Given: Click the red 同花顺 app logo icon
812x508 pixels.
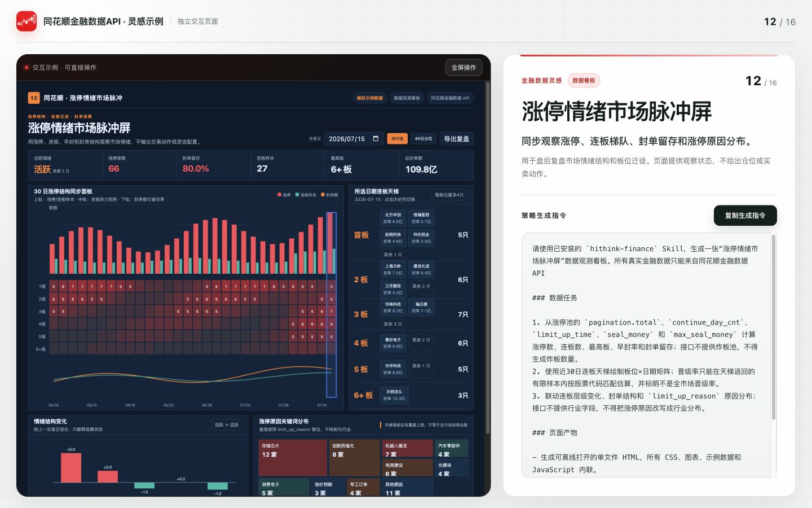Looking at the screenshot, I should tap(27, 21).
